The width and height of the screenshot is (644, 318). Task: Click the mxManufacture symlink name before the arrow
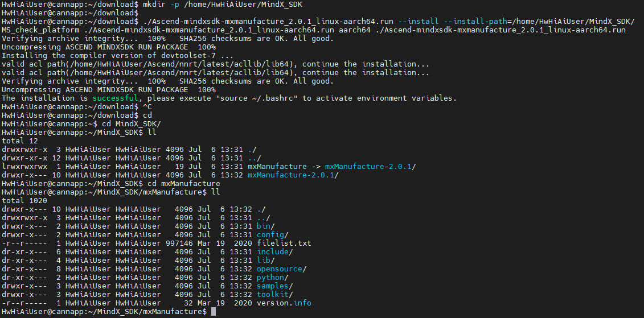(277, 167)
